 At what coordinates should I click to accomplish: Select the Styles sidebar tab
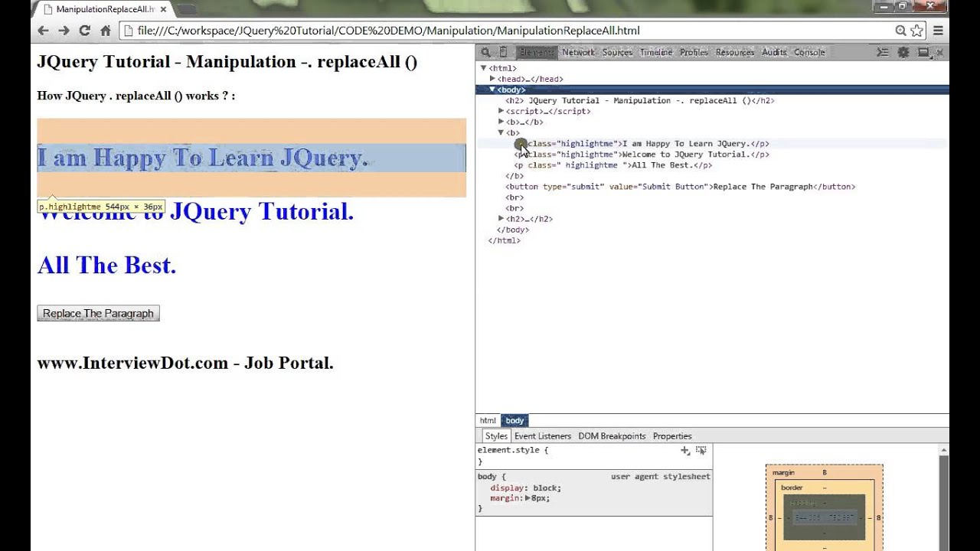(x=496, y=436)
